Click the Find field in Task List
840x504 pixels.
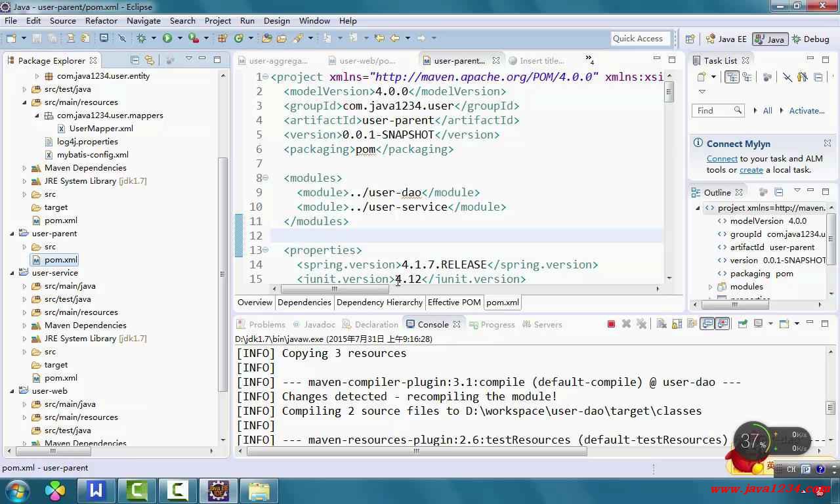717,111
